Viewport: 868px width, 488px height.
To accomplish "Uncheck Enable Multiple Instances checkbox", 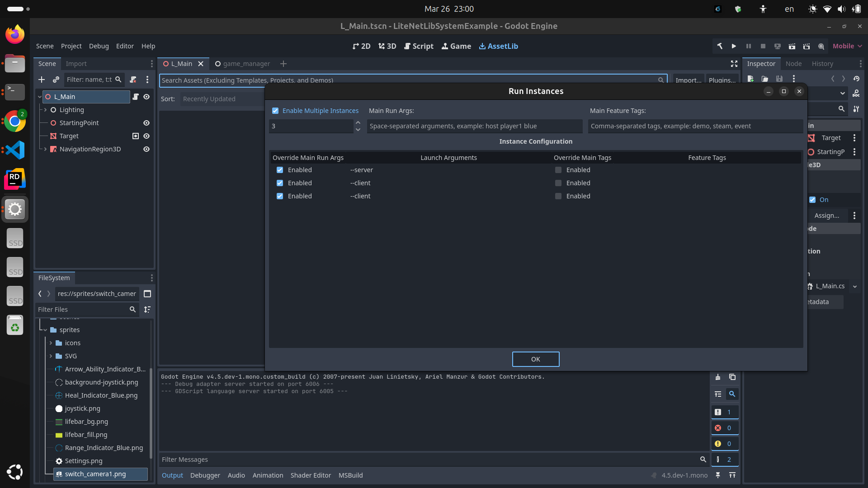I will [275, 111].
